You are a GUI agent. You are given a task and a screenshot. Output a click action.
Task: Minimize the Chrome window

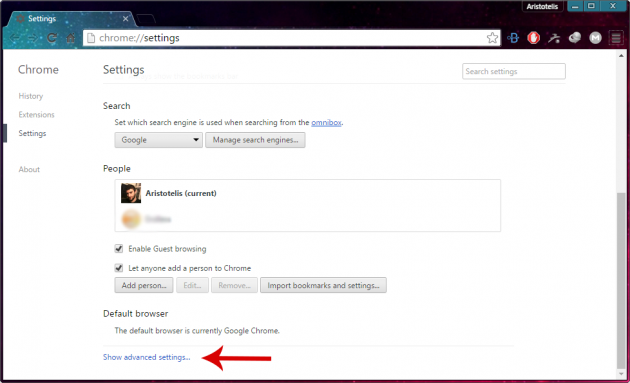click(x=575, y=6)
